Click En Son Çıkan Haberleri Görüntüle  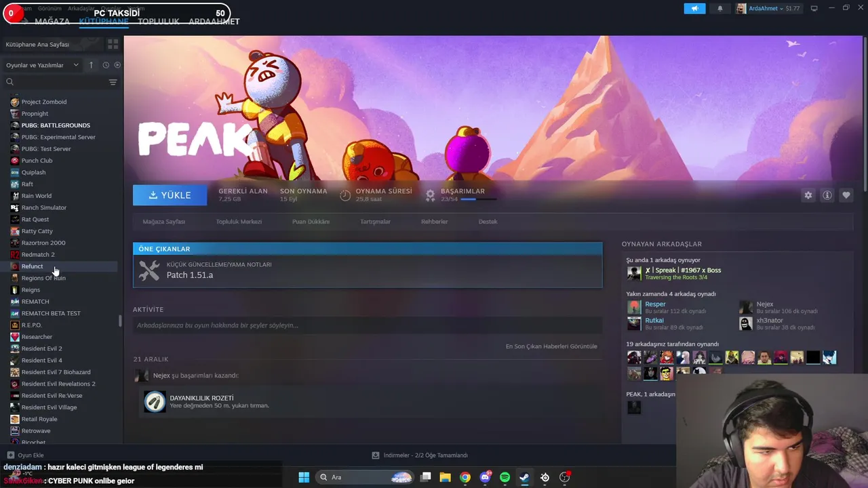click(551, 346)
